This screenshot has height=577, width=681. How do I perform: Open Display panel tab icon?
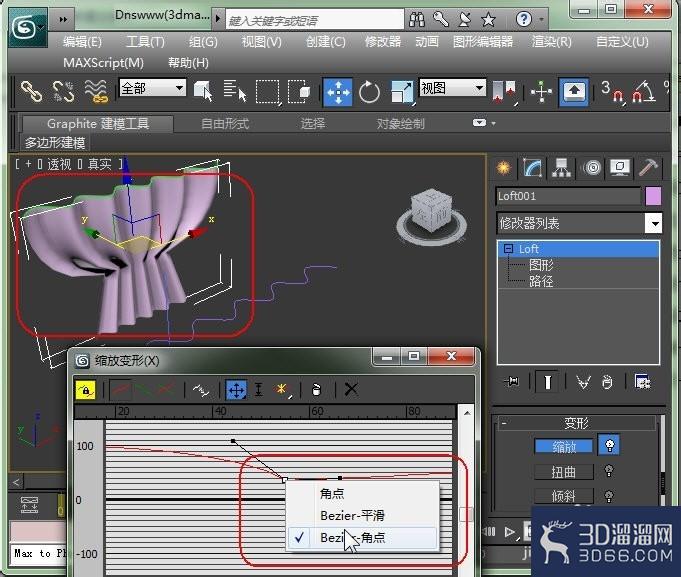(x=620, y=168)
